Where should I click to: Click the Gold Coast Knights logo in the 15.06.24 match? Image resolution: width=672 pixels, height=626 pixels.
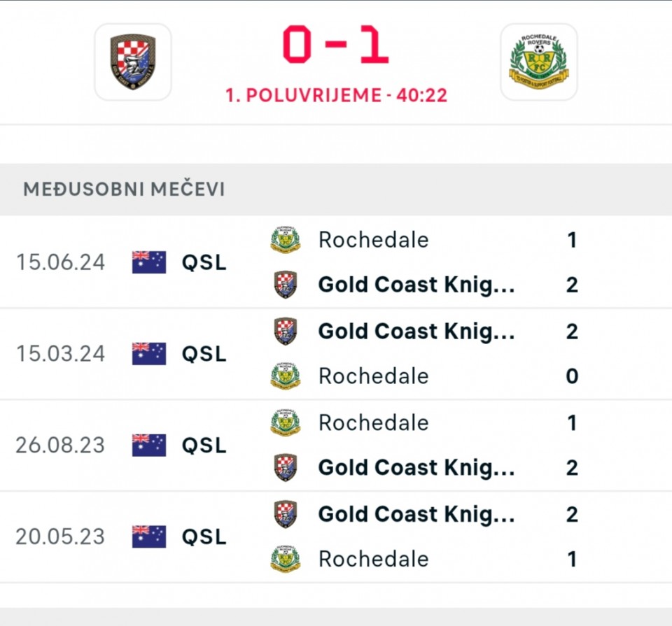286,285
